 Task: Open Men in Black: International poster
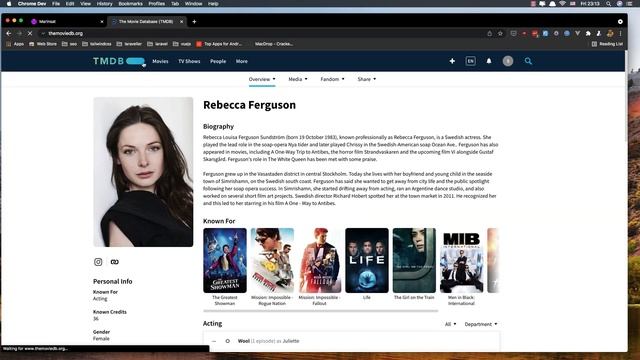coord(462,260)
